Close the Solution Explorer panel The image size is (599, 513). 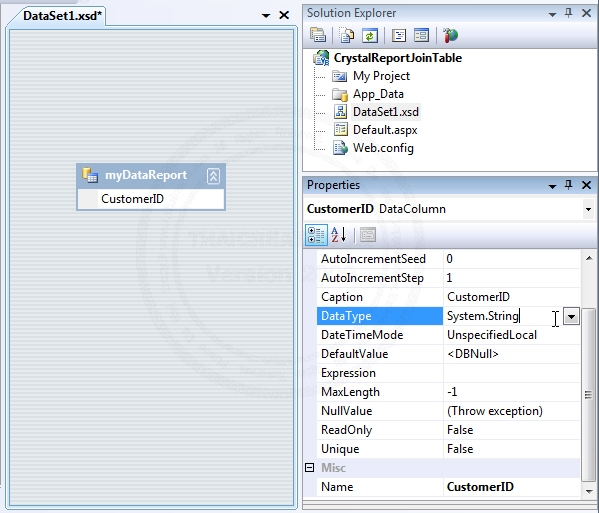click(586, 13)
